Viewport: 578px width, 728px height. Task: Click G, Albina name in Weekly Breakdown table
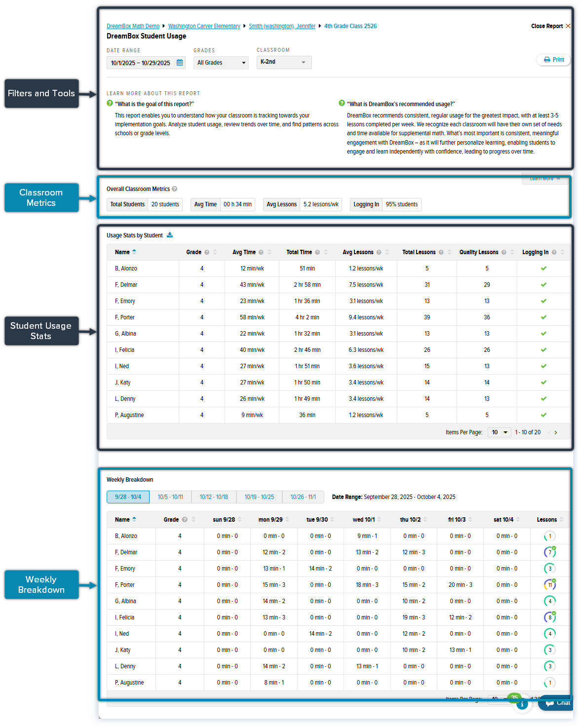(x=125, y=601)
